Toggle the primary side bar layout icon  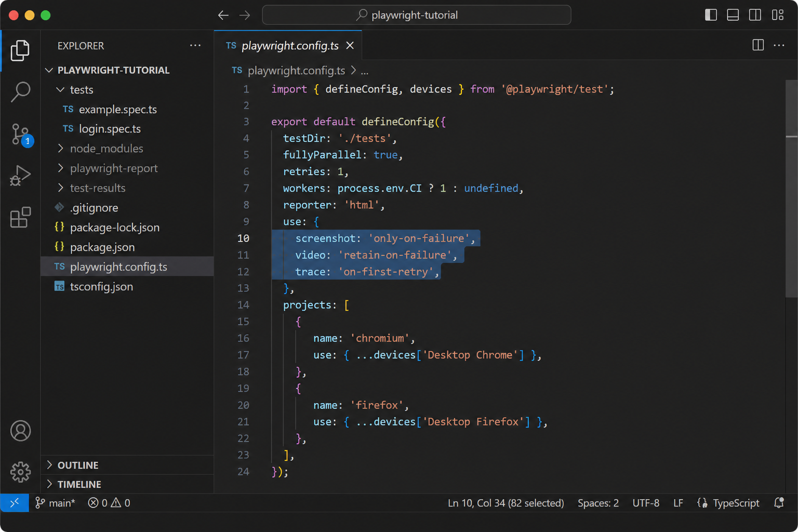(711, 15)
